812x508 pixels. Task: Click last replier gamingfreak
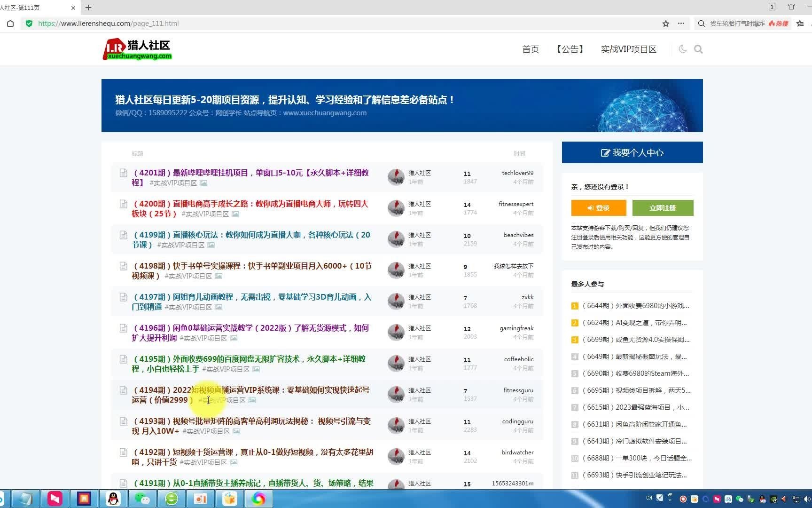(x=516, y=328)
